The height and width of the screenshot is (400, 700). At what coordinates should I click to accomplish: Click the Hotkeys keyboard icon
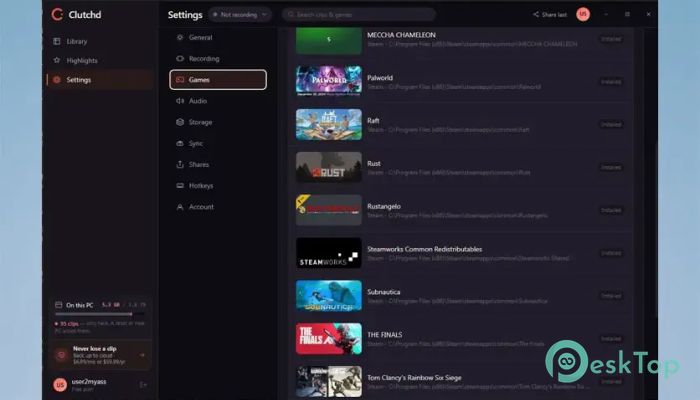coord(180,185)
